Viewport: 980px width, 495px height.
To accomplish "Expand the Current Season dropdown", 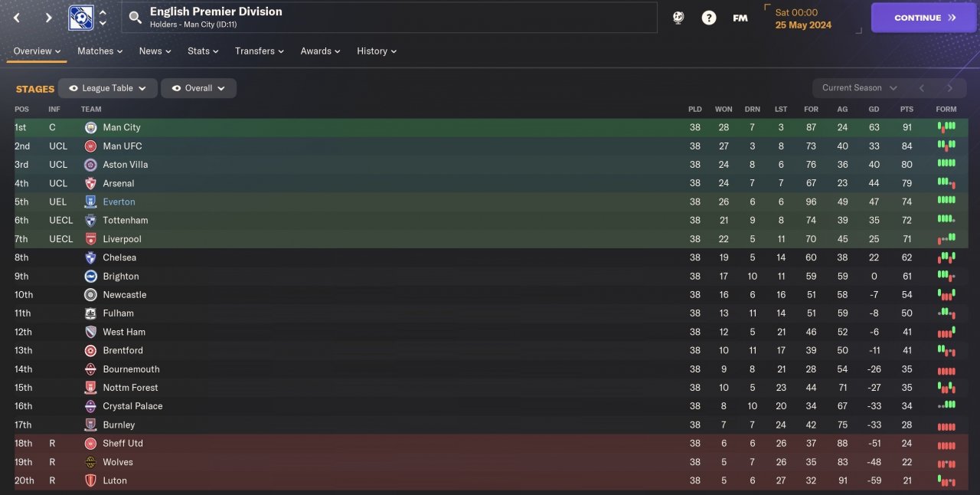I will (x=859, y=88).
